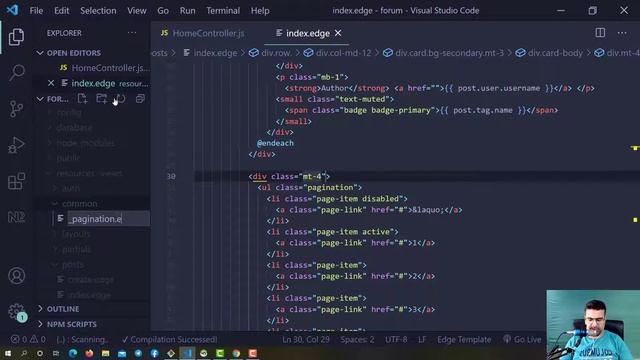This screenshot has height=360, width=640.
Task: Change encoding via UTF-8 status item
Action: click(x=396, y=339)
